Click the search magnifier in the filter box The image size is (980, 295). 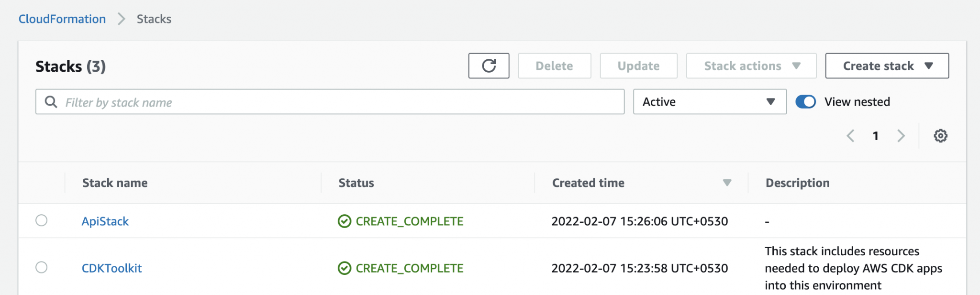point(51,102)
